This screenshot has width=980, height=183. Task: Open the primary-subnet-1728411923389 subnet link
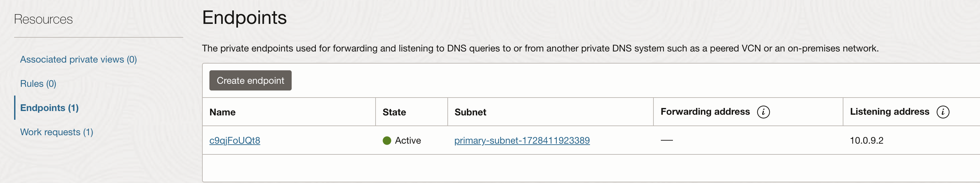click(522, 141)
